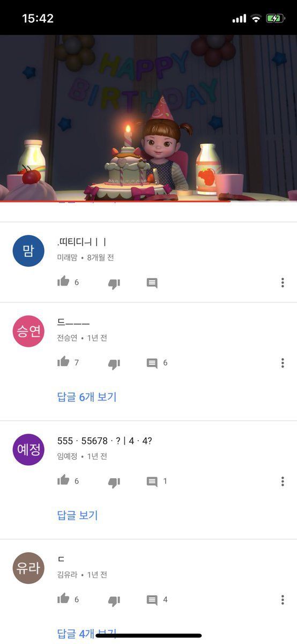Tap the reply icon on 임예정's comment
The width and height of the screenshot is (297, 644).
(x=152, y=481)
